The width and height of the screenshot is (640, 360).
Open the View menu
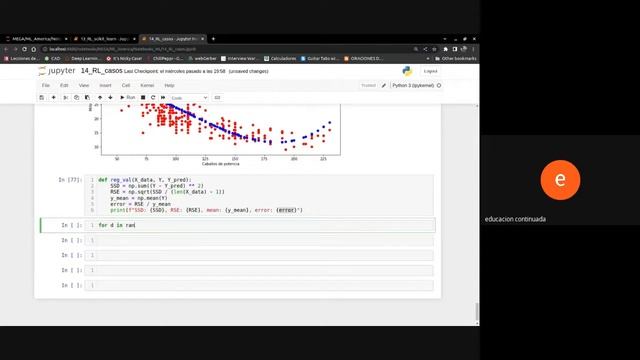84,85
